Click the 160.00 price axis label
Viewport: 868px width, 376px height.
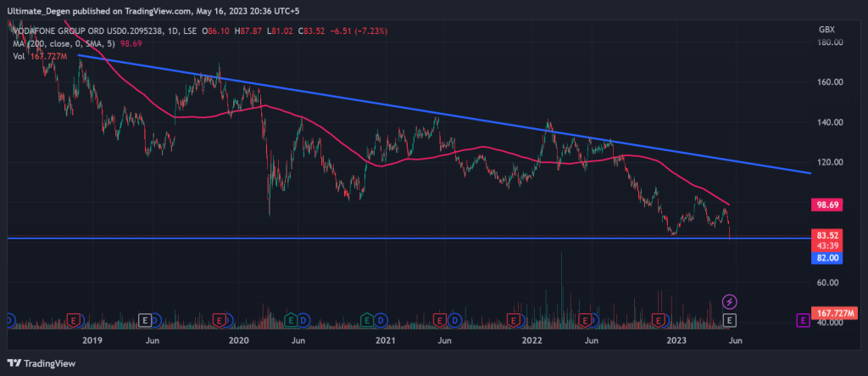(x=831, y=82)
